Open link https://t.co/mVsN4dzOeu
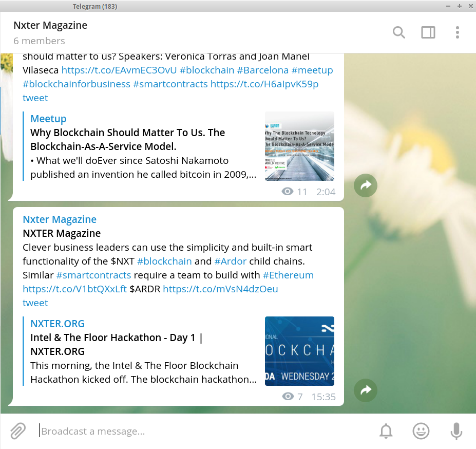 pyautogui.click(x=220, y=289)
